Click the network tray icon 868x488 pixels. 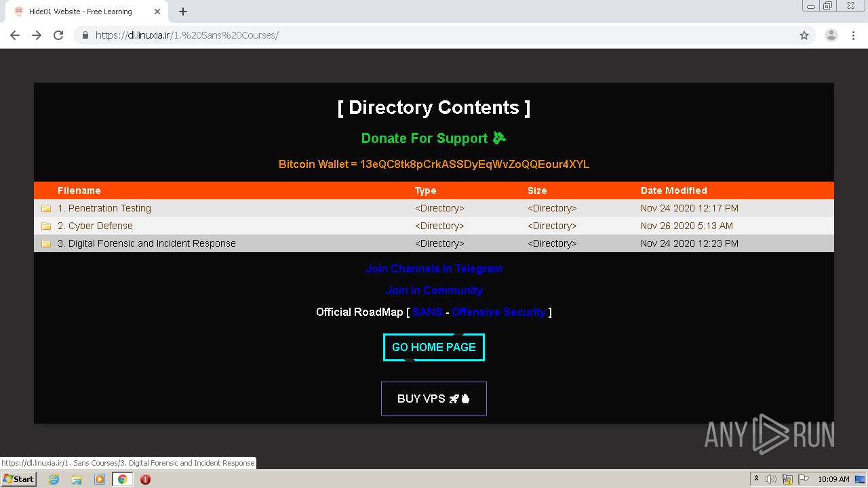point(787,479)
